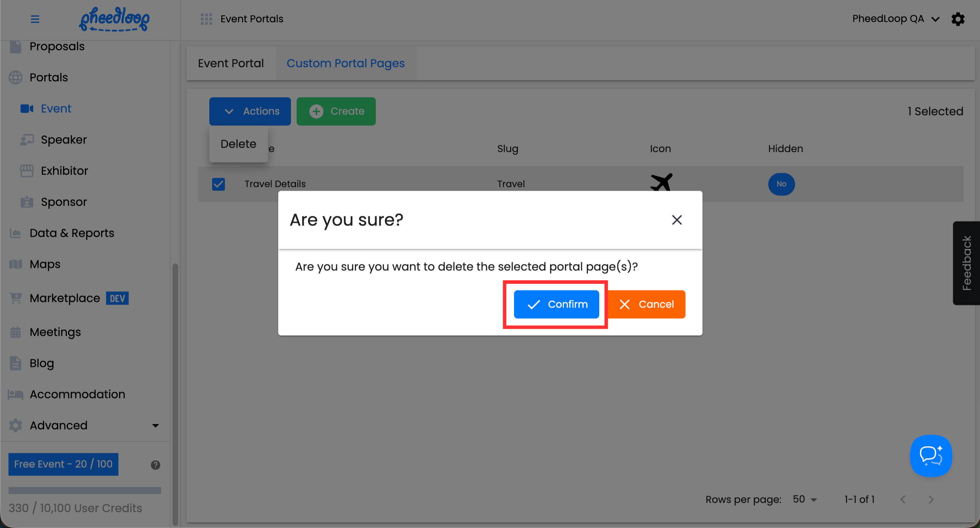Open the Actions dropdown
Viewport: 980px width, 528px height.
tap(250, 111)
